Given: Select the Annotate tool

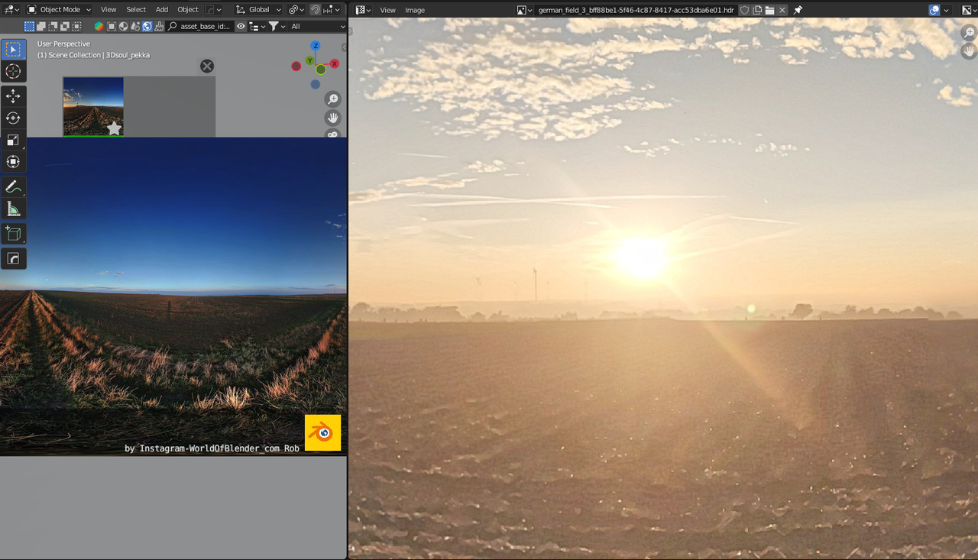Looking at the screenshot, I should tap(13, 187).
